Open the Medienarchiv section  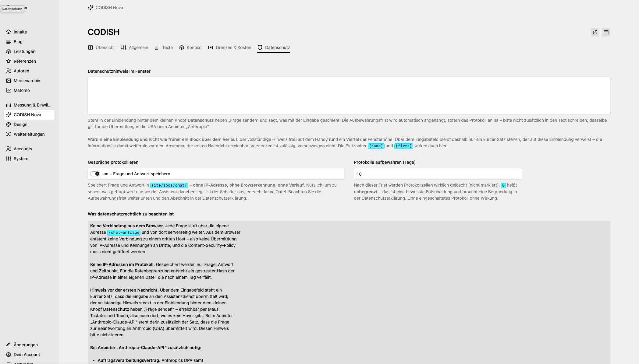point(29,81)
